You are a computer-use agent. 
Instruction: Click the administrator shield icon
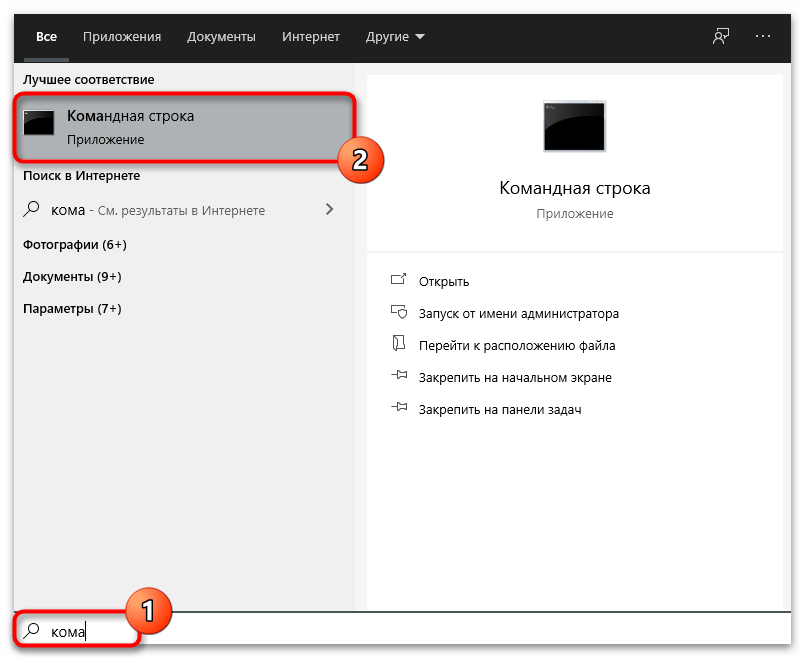tap(399, 313)
